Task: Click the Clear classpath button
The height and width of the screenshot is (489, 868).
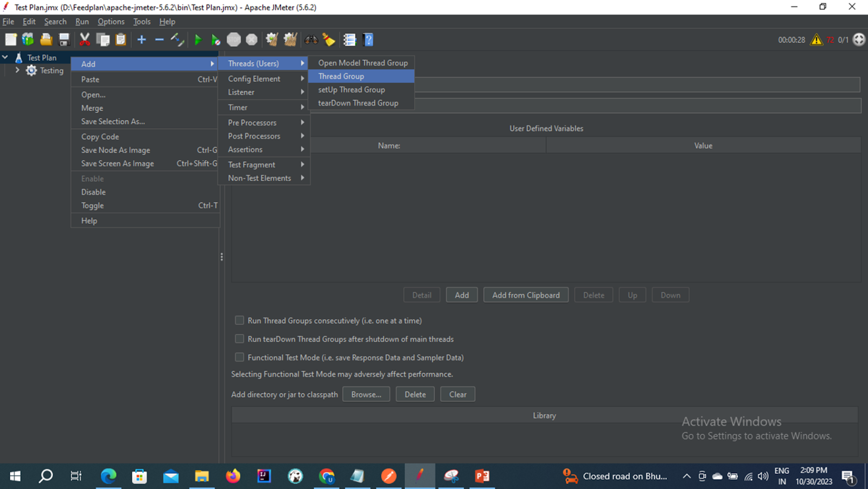Action: tap(458, 395)
